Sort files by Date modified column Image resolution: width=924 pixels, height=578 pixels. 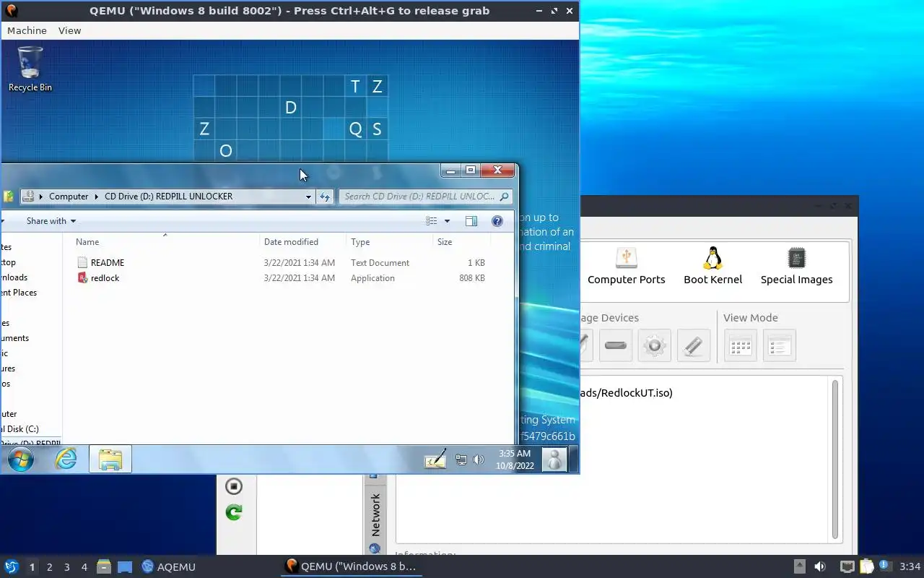[302, 242]
